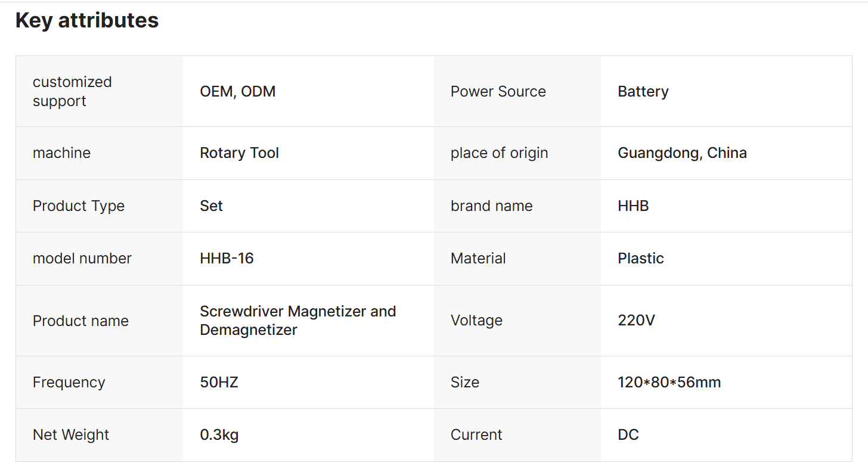Click the Frequency label
Viewport: 868px width, 472px height.
click(x=69, y=382)
